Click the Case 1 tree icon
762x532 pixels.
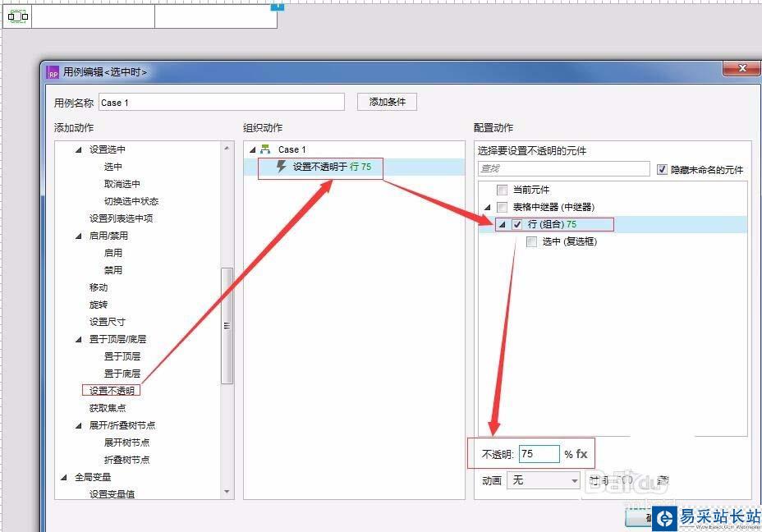265,149
